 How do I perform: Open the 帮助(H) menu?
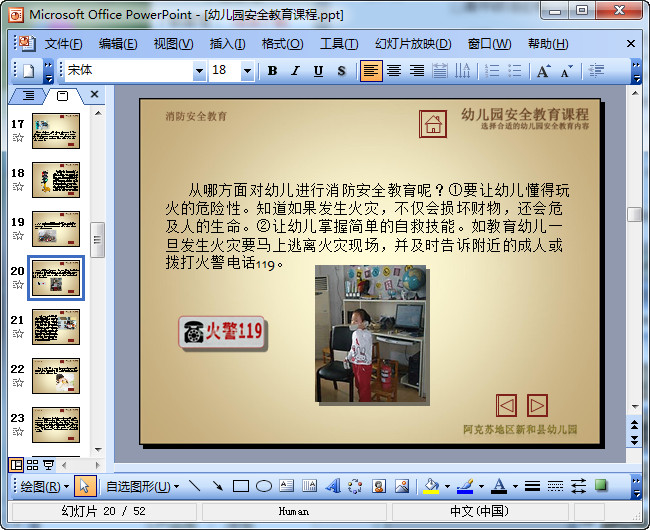coord(548,44)
